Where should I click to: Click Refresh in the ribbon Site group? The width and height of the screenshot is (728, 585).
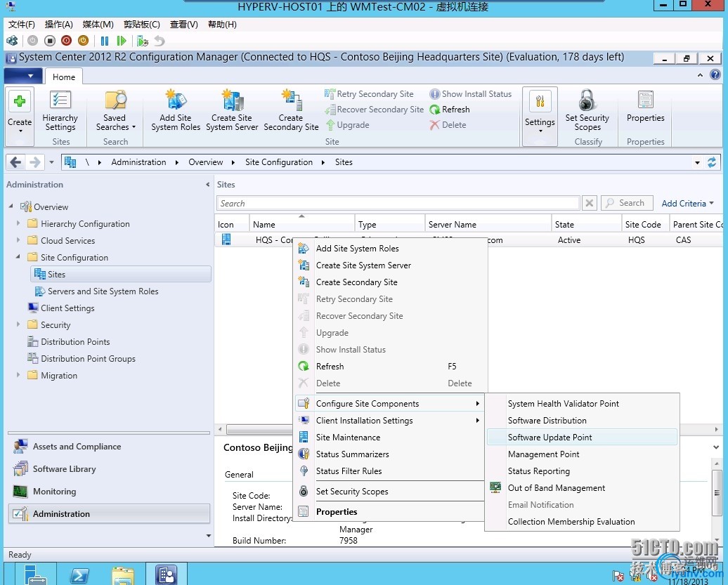point(450,110)
